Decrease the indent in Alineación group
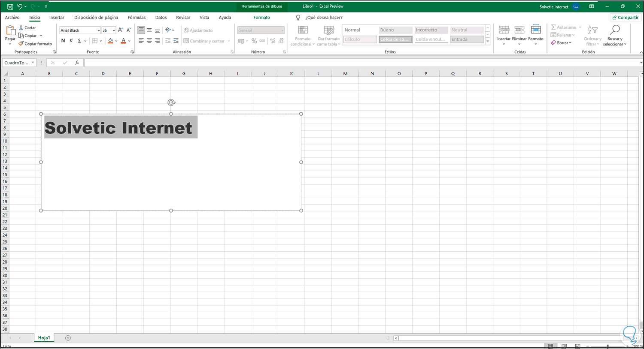Screen dimensions: 644x349 [x=168, y=41]
